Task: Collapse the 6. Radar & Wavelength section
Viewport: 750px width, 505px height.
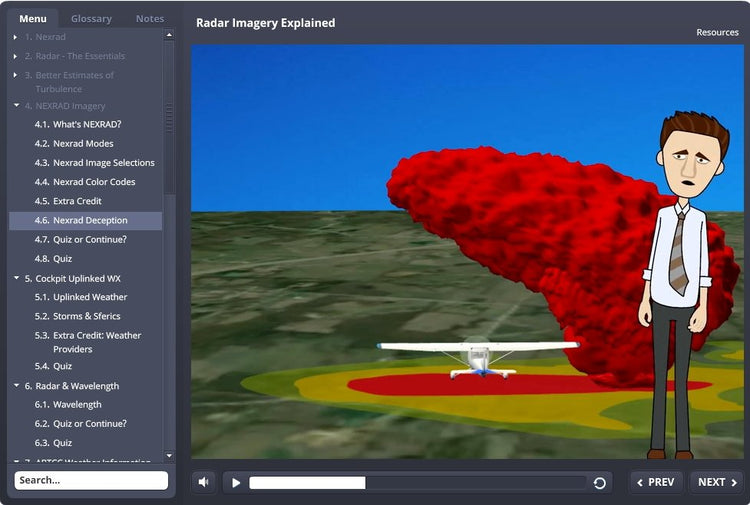Action: pyautogui.click(x=16, y=385)
